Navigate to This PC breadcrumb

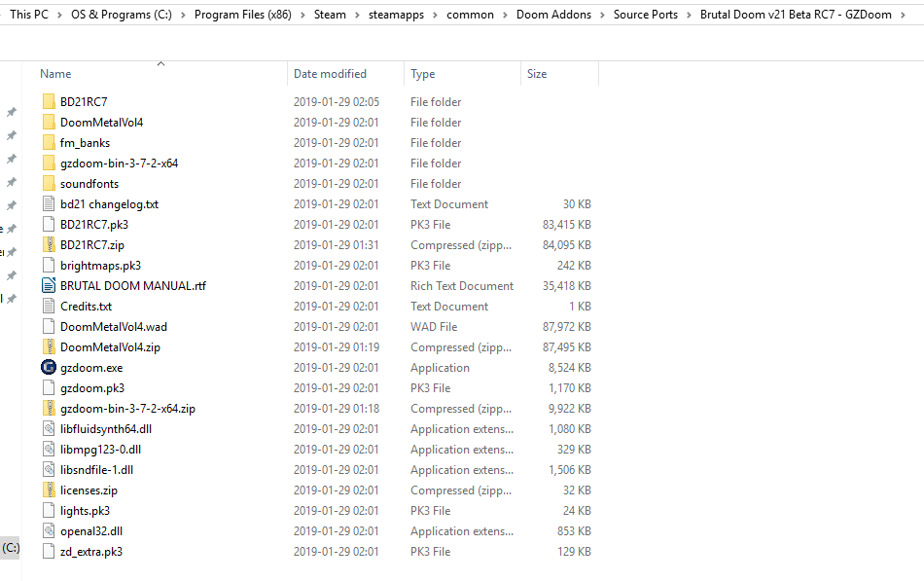click(x=29, y=15)
